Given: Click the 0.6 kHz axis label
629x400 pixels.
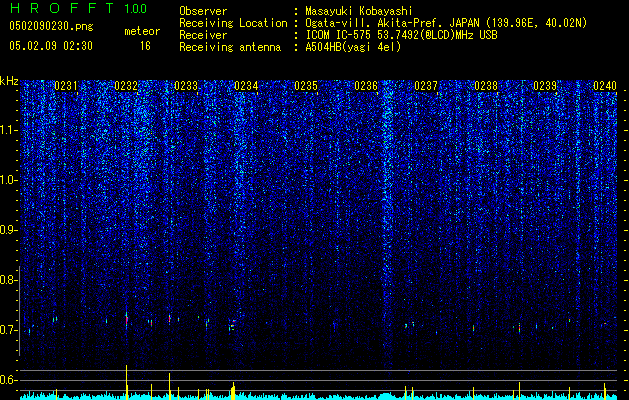Looking at the screenshot, I should click(9, 380).
